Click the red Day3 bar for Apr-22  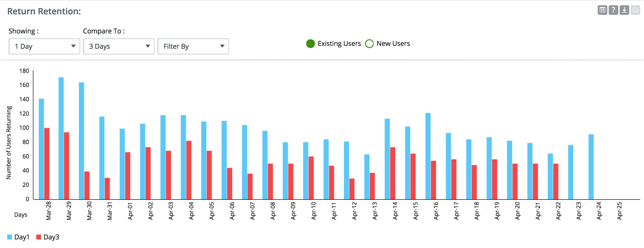coord(556,182)
